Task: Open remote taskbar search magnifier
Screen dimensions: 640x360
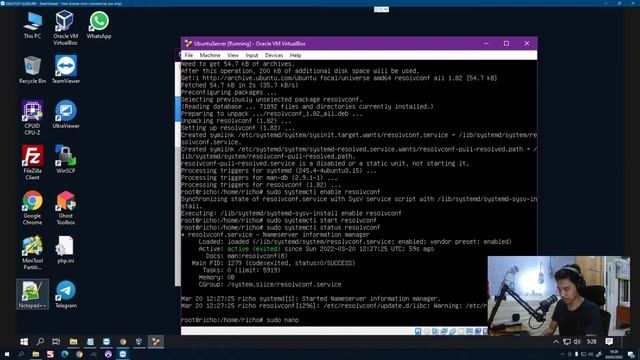Action: pos(40,341)
